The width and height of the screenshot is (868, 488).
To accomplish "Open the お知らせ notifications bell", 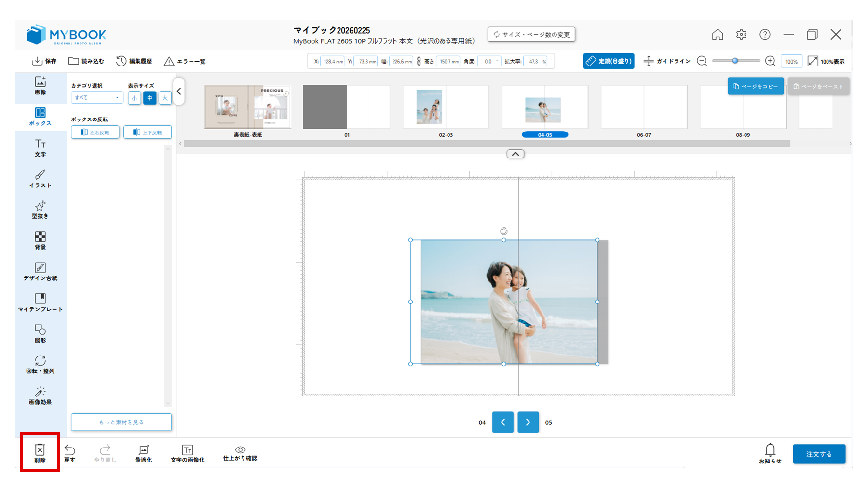I will click(x=770, y=453).
